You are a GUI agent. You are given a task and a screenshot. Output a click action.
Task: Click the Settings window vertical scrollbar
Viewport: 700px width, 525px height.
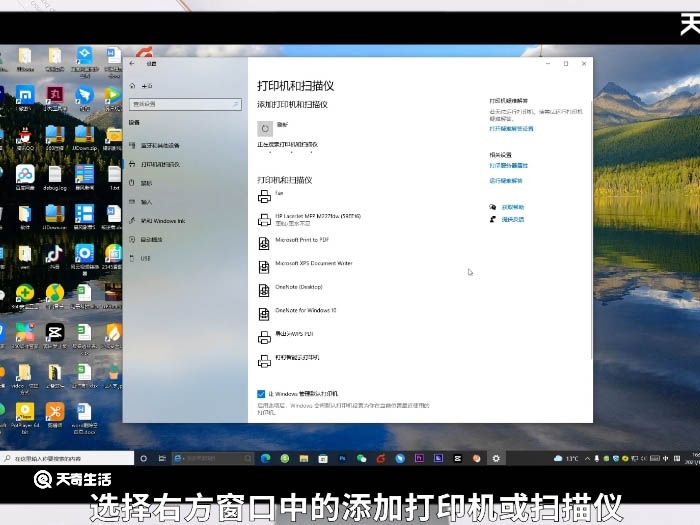[591, 232]
